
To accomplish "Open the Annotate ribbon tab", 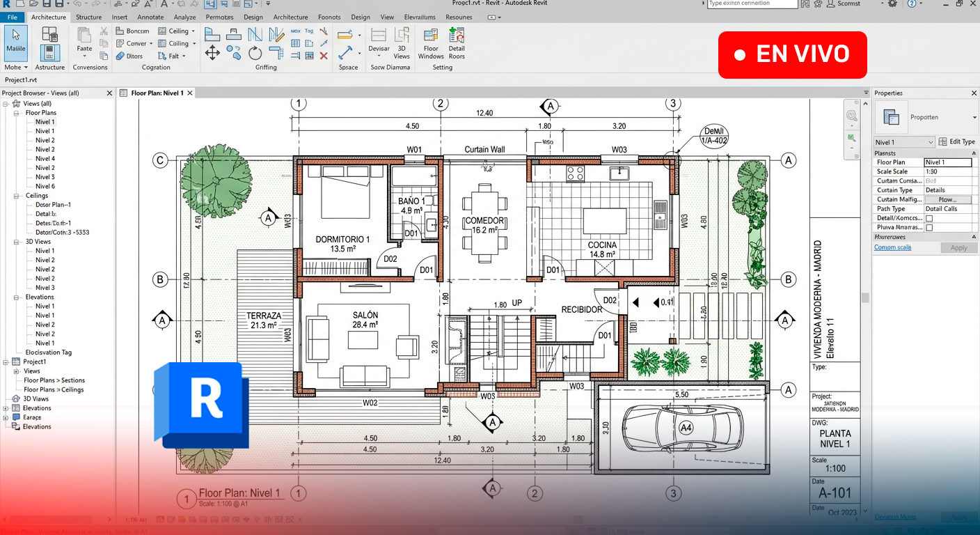I will pos(150,17).
